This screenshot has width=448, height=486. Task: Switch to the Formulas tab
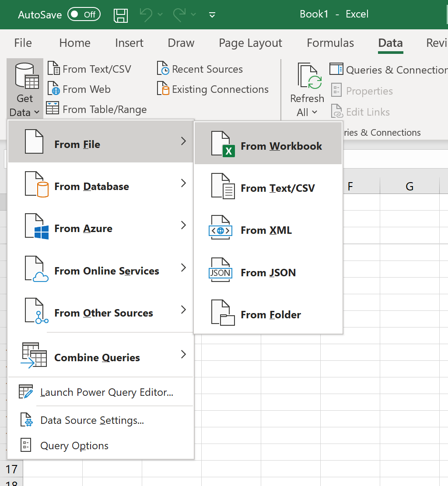[330, 43]
